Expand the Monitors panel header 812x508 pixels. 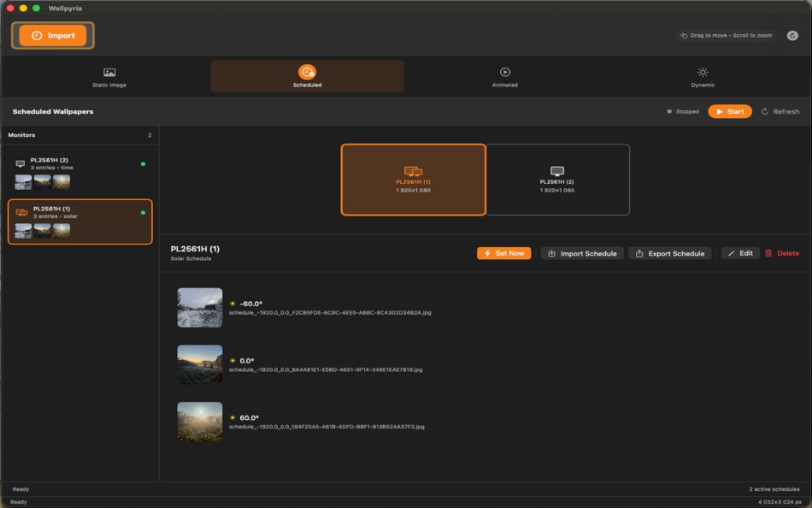79,134
